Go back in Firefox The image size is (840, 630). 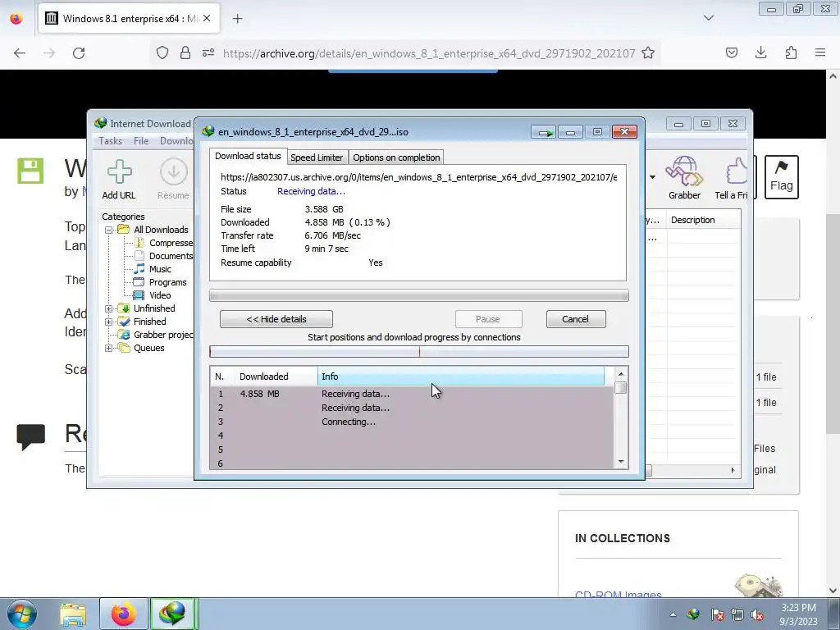tap(20, 53)
